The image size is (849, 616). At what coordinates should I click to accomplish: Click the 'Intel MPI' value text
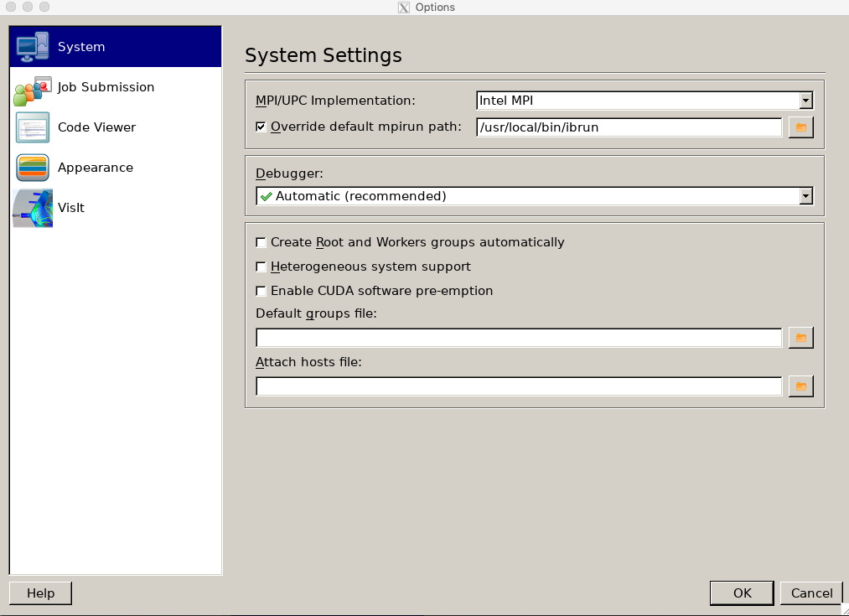tap(506, 101)
